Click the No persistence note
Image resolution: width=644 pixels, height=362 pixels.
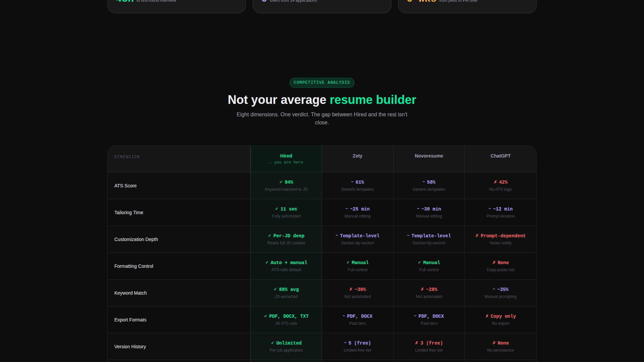pyautogui.click(x=500, y=350)
